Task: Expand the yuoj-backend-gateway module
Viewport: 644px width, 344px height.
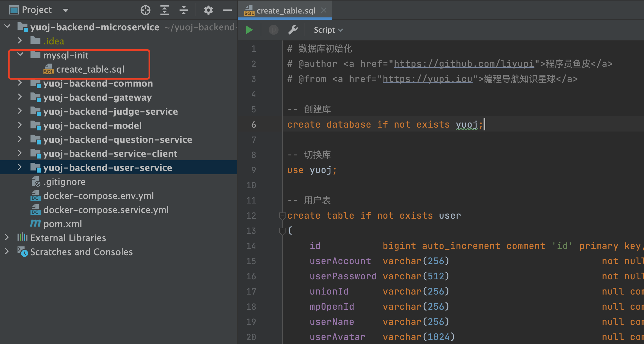Action: [20, 97]
